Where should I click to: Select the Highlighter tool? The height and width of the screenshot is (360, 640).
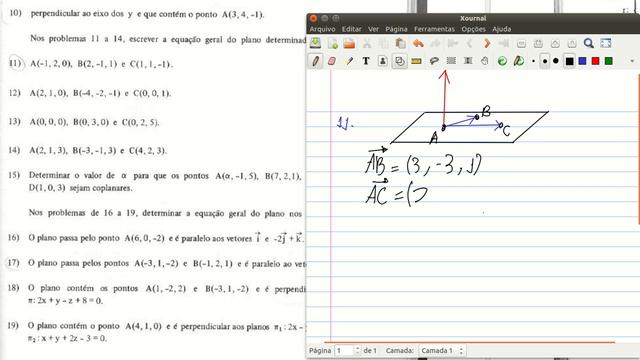coord(349,61)
